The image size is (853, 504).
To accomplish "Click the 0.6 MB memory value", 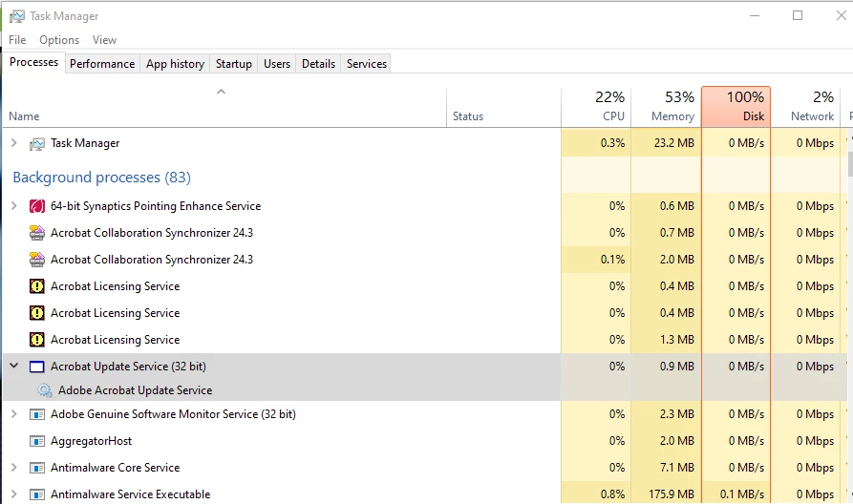I will click(676, 206).
